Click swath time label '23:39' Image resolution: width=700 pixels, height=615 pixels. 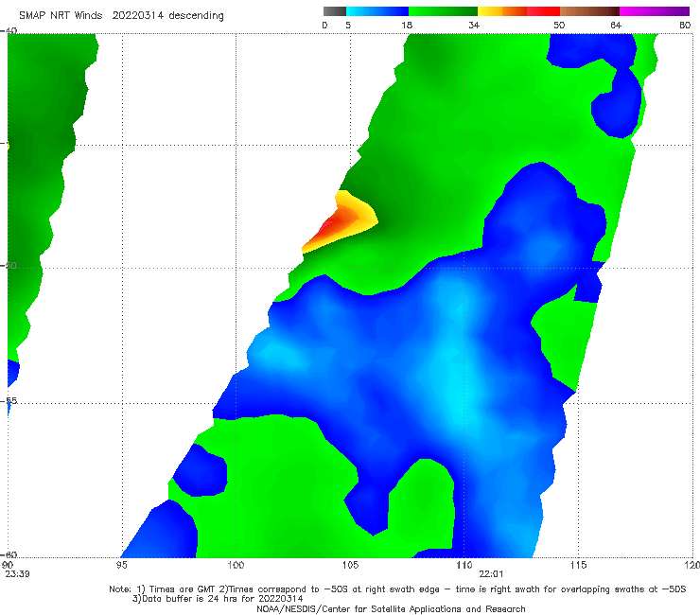coord(17,574)
